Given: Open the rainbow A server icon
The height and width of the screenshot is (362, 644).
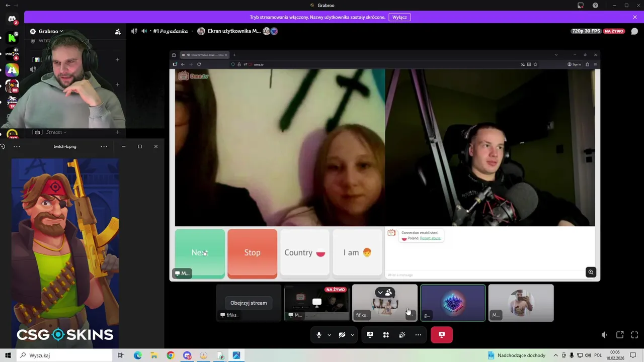Looking at the screenshot, I should (x=12, y=70).
